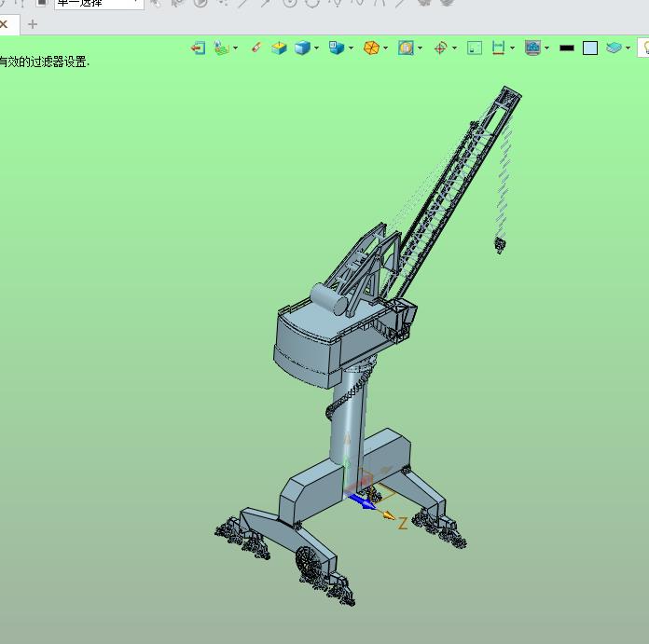This screenshot has height=644, width=649.
Task: Click the black color swatch
Action: [567, 48]
